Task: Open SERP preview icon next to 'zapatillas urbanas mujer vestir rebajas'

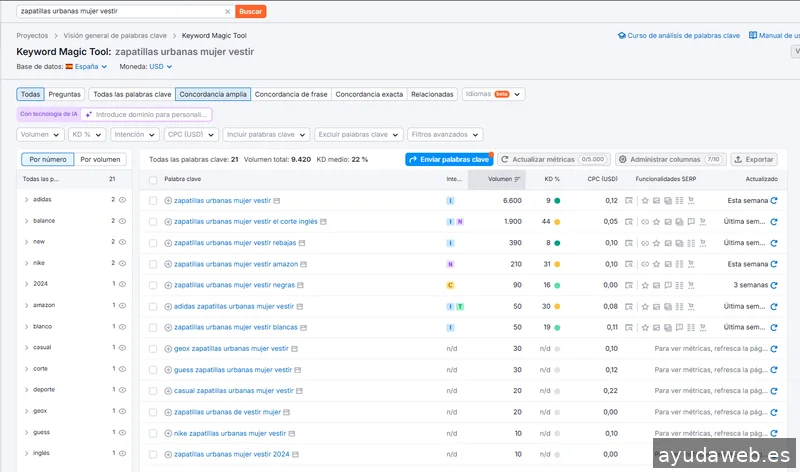Action: click(304, 243)
